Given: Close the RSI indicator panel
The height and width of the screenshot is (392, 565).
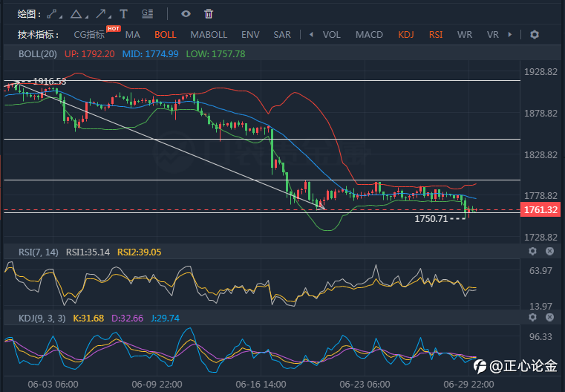Looking at the screenshot, I should click(549, 252).
